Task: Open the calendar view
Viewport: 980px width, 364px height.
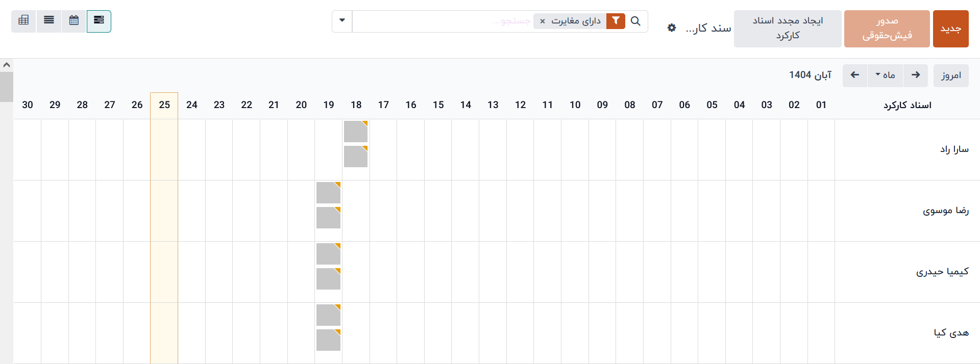Action: tap(74, 21)
